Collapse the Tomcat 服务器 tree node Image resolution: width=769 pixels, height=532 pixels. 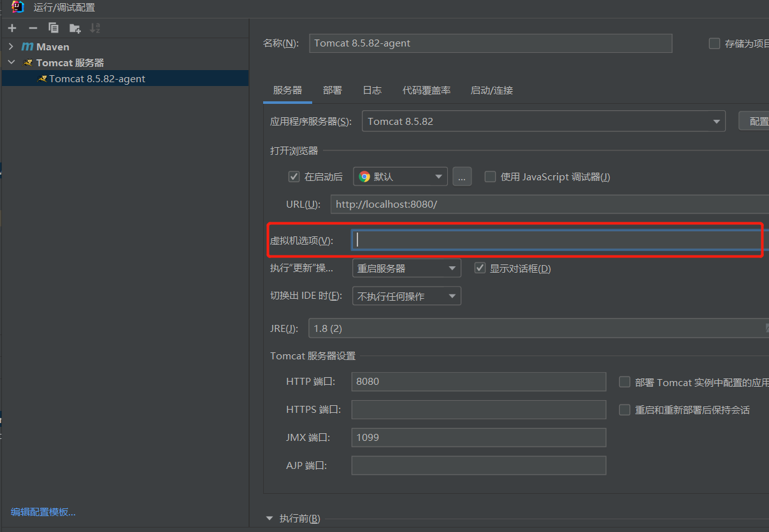(x=11, y=63)
